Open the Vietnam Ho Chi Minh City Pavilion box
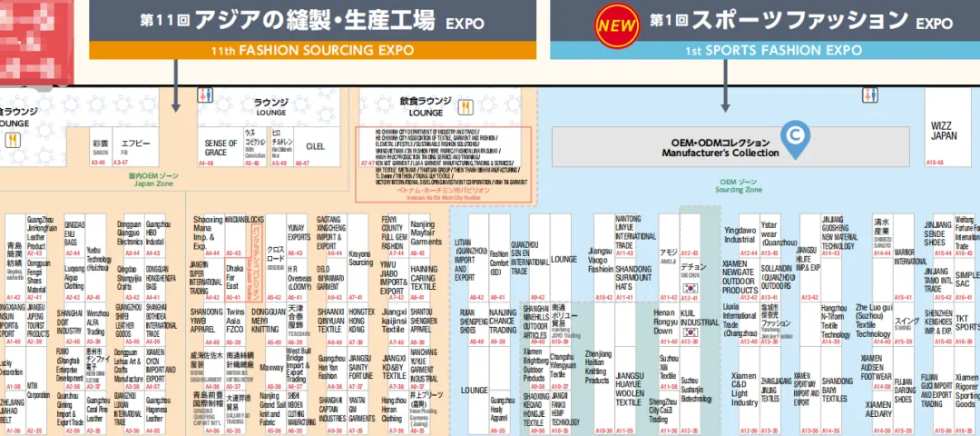This screenshot has height=436, width=980. (443, 165)
